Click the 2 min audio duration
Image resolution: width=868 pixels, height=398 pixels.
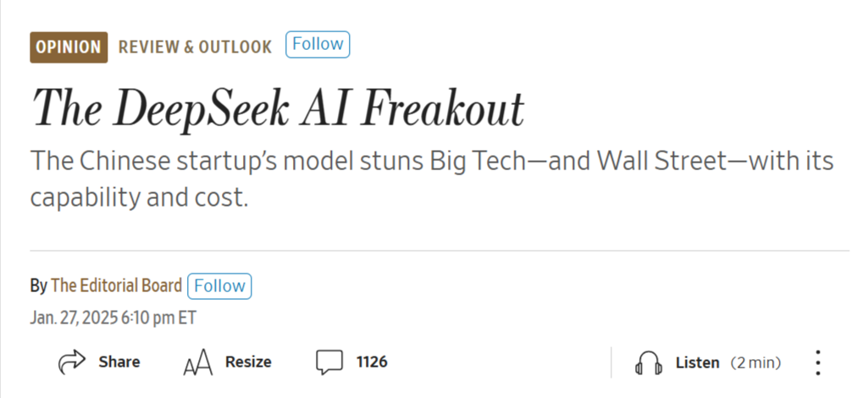(x=755, y=363)
